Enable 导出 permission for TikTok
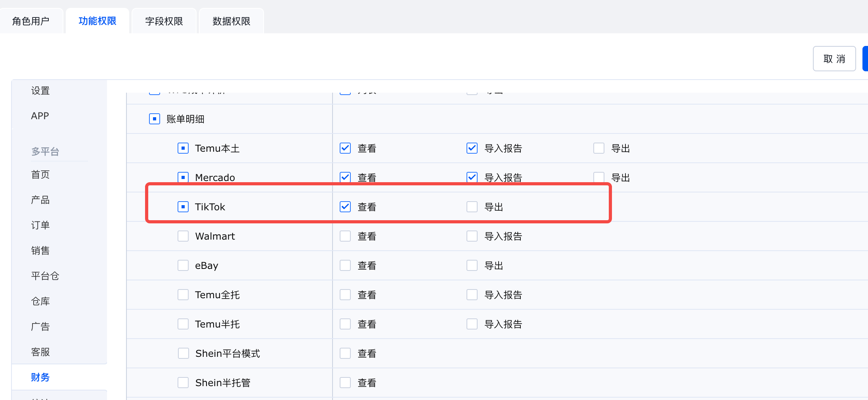Viewport: 868px width, 400px height. (472, 207)
